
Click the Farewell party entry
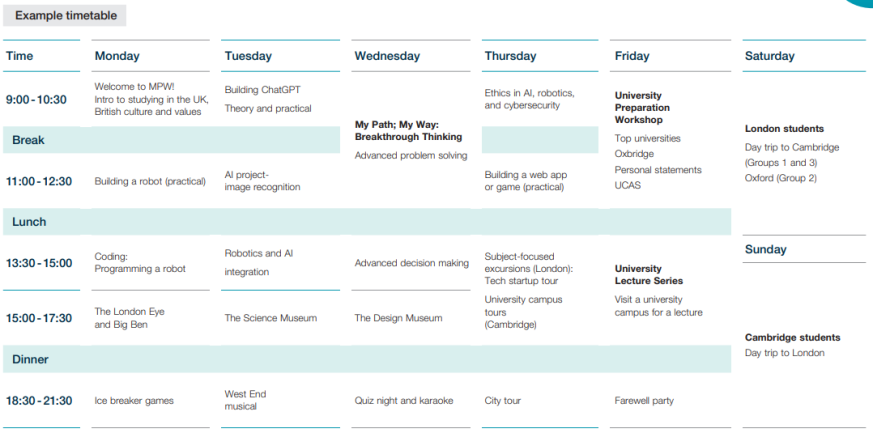pos(644,401)
